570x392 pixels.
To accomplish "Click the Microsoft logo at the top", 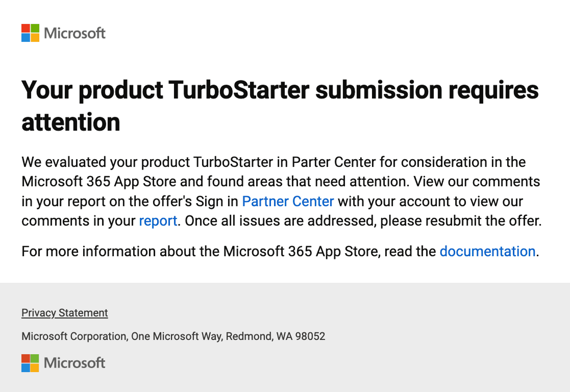I will tap(63, 33).
